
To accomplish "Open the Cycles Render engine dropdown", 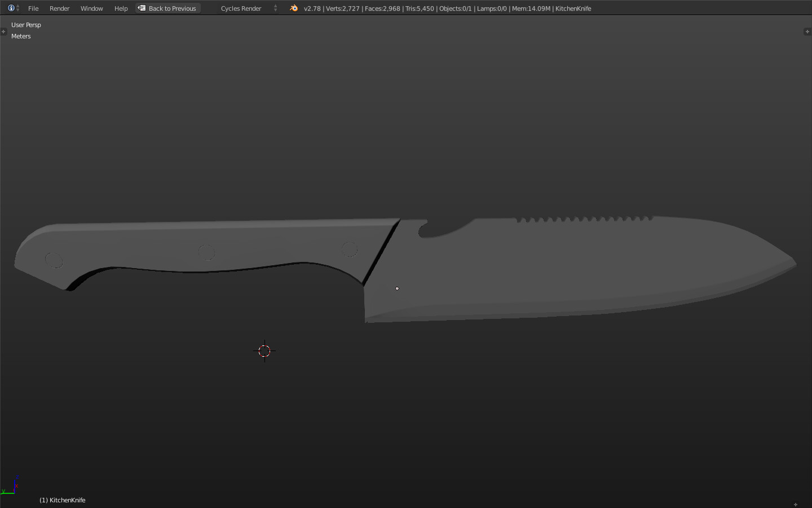I will point(249,8).
